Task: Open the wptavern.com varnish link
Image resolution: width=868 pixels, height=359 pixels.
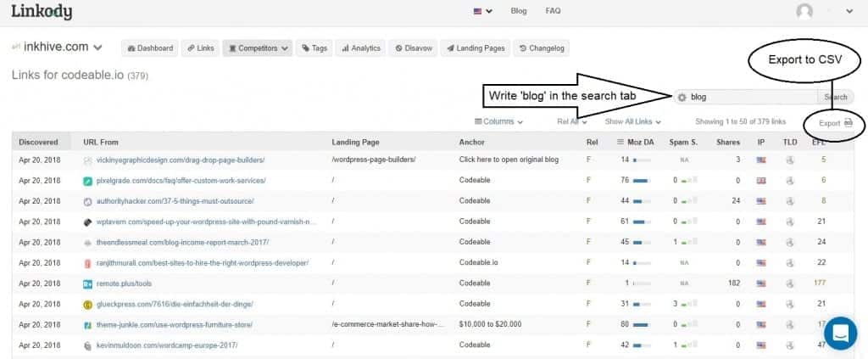Action: coord(207,221)
